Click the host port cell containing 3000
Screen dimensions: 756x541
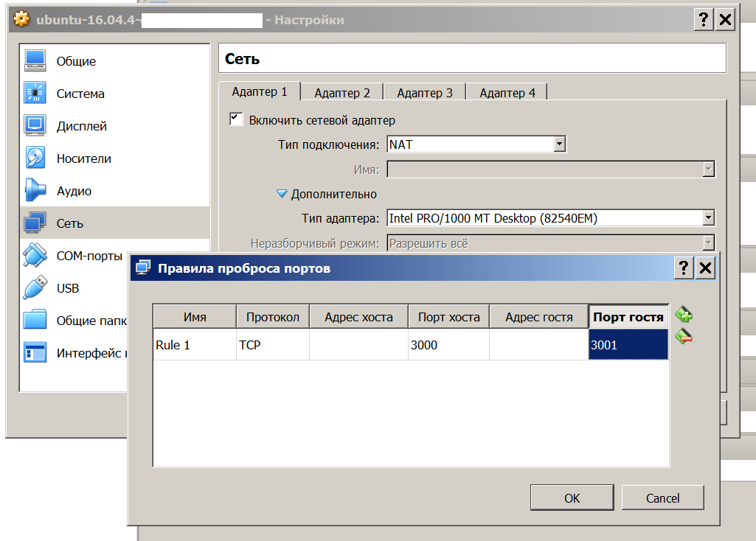[448, 345]
